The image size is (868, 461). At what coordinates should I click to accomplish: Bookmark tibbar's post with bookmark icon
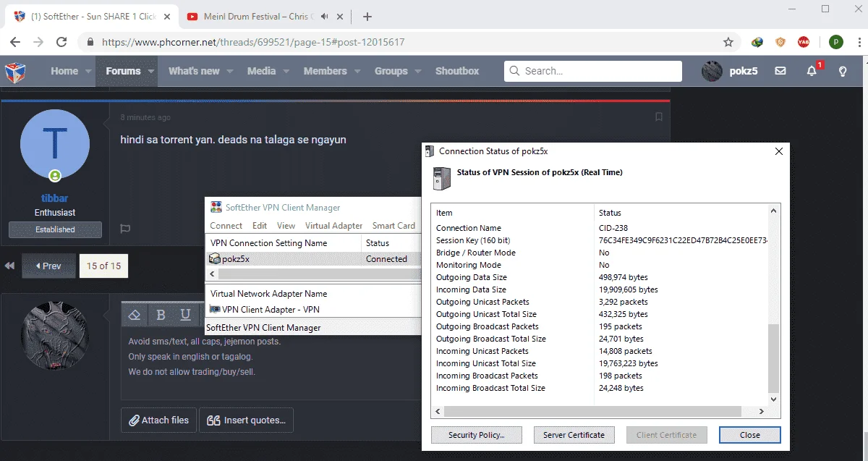(658, 117)
